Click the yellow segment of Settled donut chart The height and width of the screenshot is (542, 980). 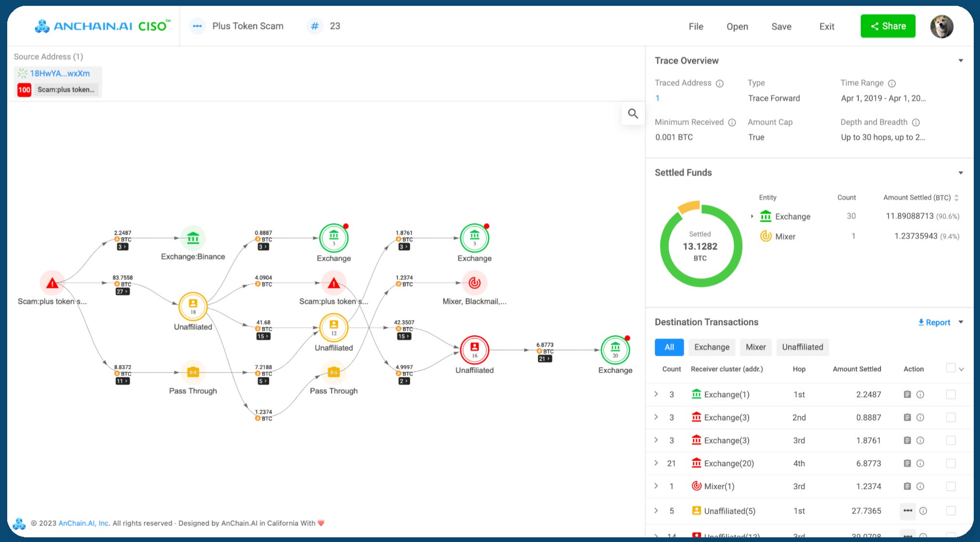(x=689, y=207)
